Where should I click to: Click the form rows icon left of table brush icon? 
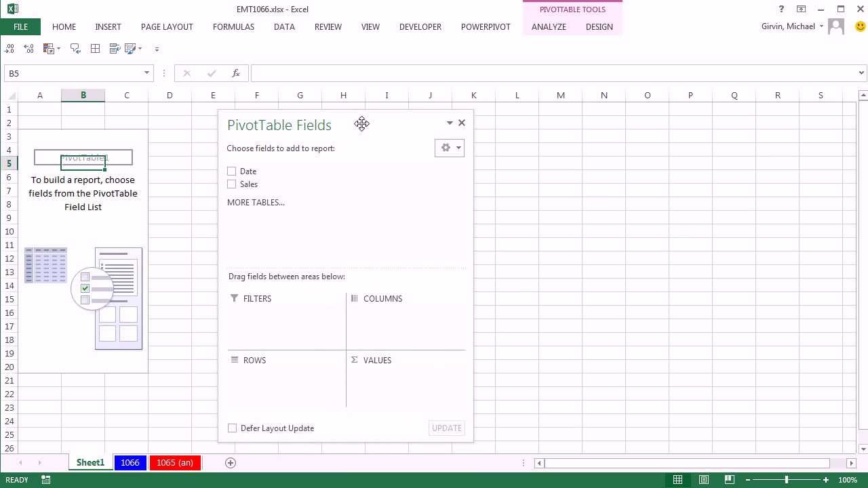pyautogui.click(x=114, y=49)
